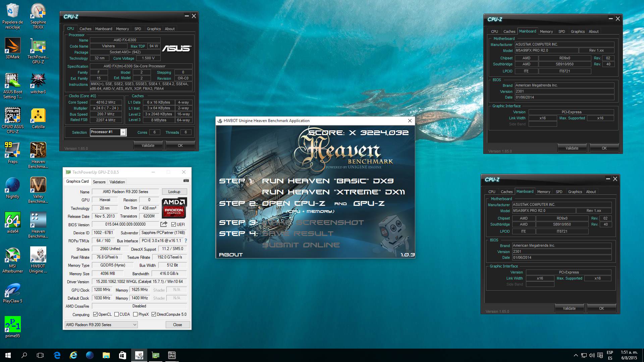
Task: Click GPU-Z BIOS Version value field
Action: click(x=125, y=224)
